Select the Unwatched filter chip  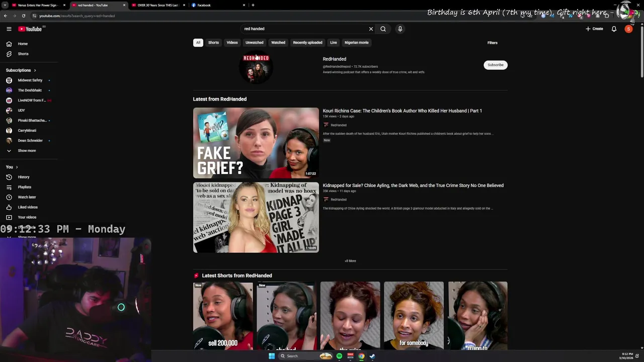(254, 43)
